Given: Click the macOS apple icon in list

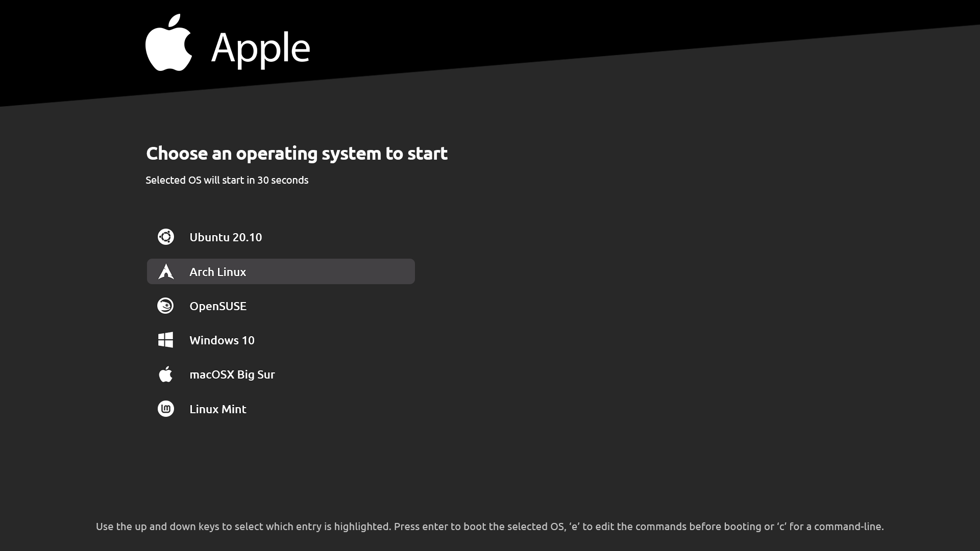Looking at the screenshot, I should coord(165,374).
